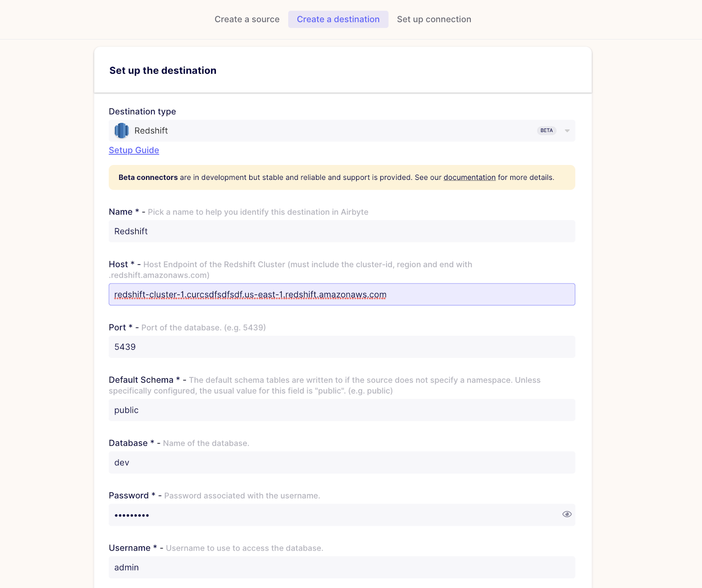Click the Name input field
This screenshot has height=588, width=702.
point(341,231)
